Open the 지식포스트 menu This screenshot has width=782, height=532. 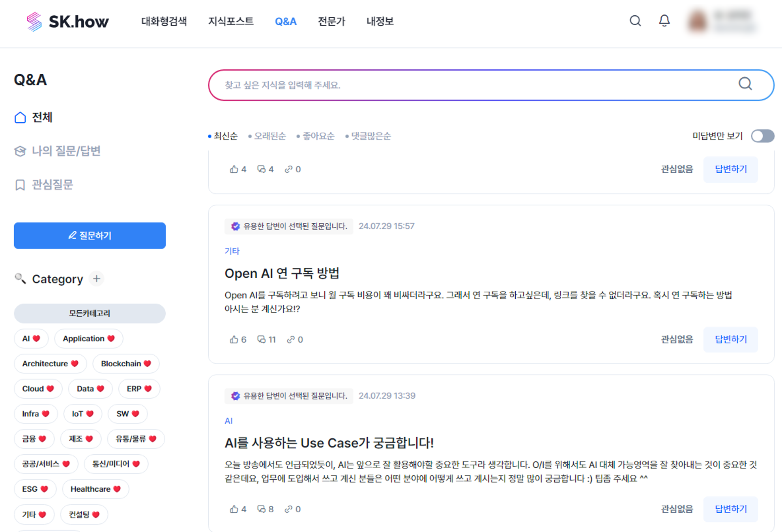[231, 21]
